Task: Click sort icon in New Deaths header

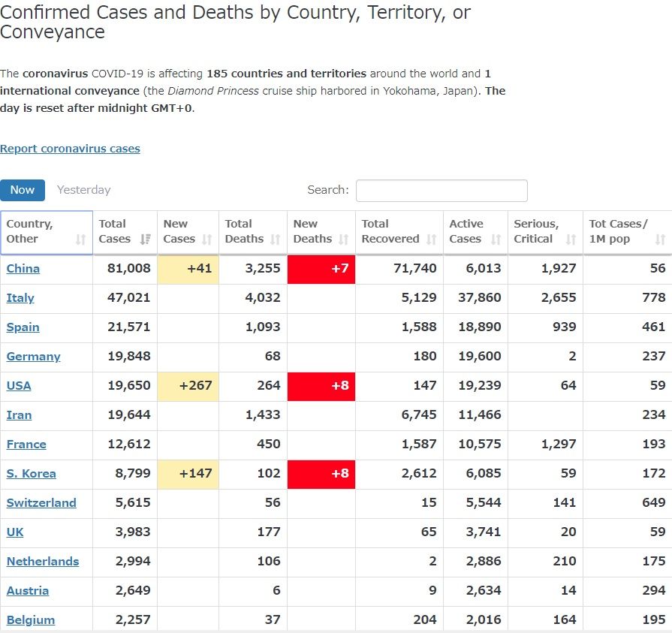Action: click(343, 240)
